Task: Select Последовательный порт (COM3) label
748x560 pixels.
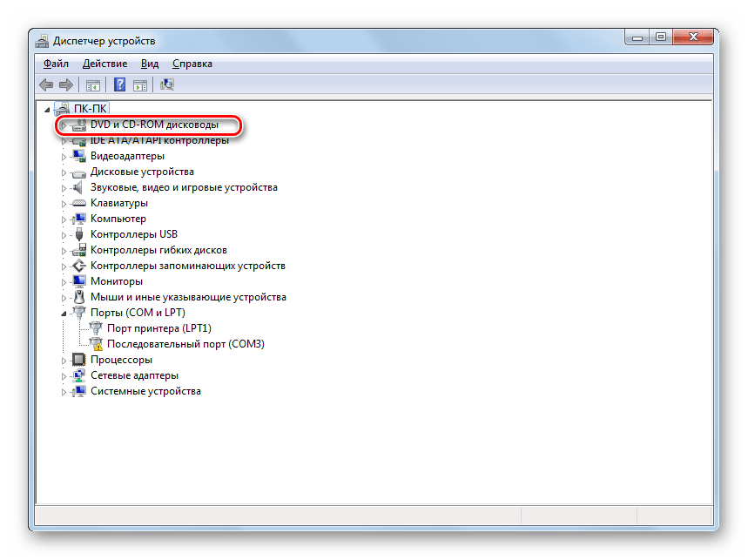Action: tap(185, 344)
